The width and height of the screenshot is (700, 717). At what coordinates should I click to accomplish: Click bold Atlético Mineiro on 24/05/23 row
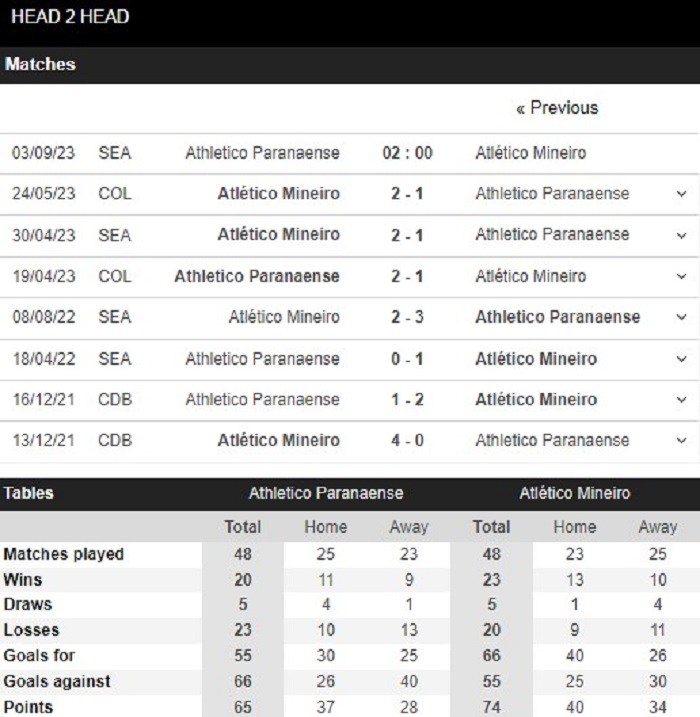(x=278, y=194)
